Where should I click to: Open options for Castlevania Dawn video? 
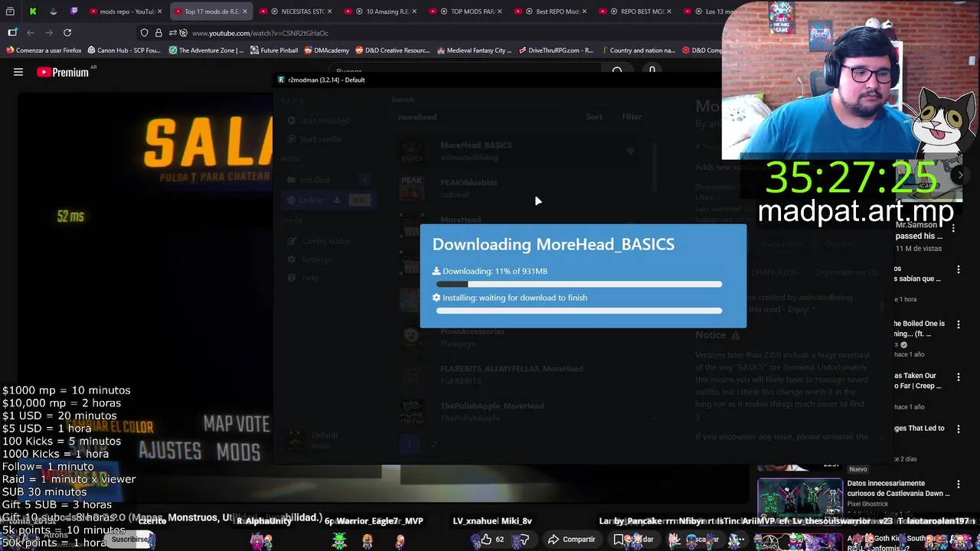(x=958, y=484)
